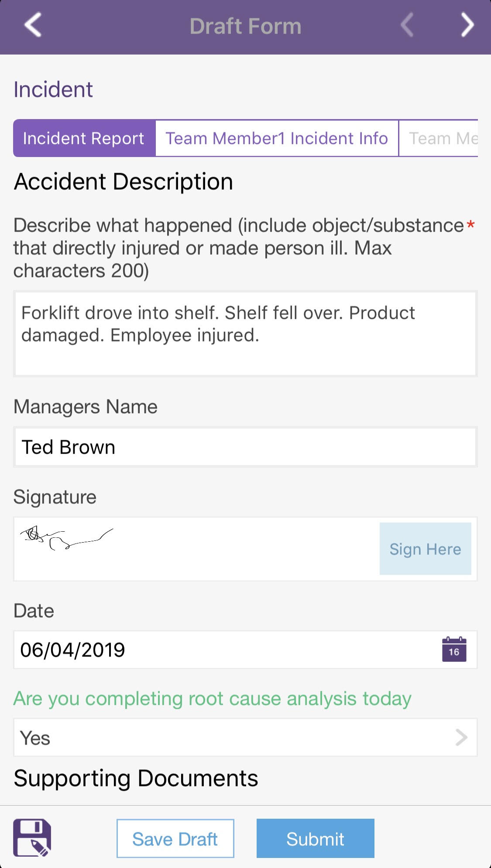
Task: Edit the accident description text box
Action: point(245,334)
